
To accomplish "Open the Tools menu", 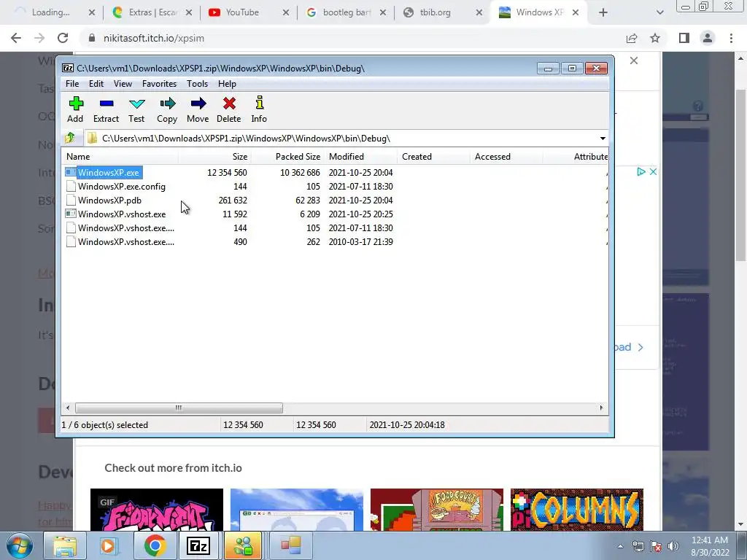I will click(x=197, y=84).
